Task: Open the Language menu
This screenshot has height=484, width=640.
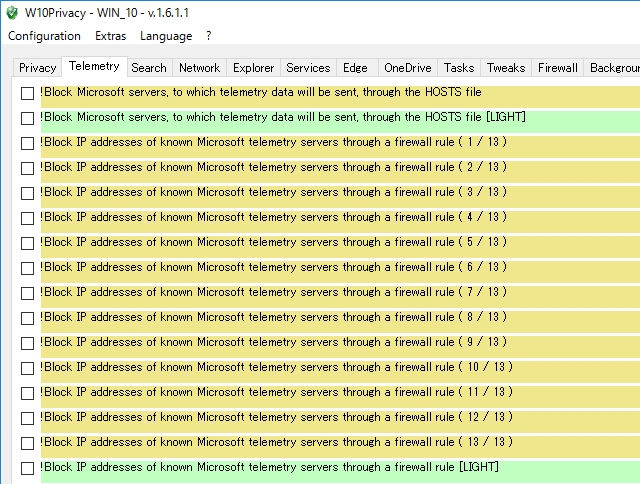Action: 166,36
